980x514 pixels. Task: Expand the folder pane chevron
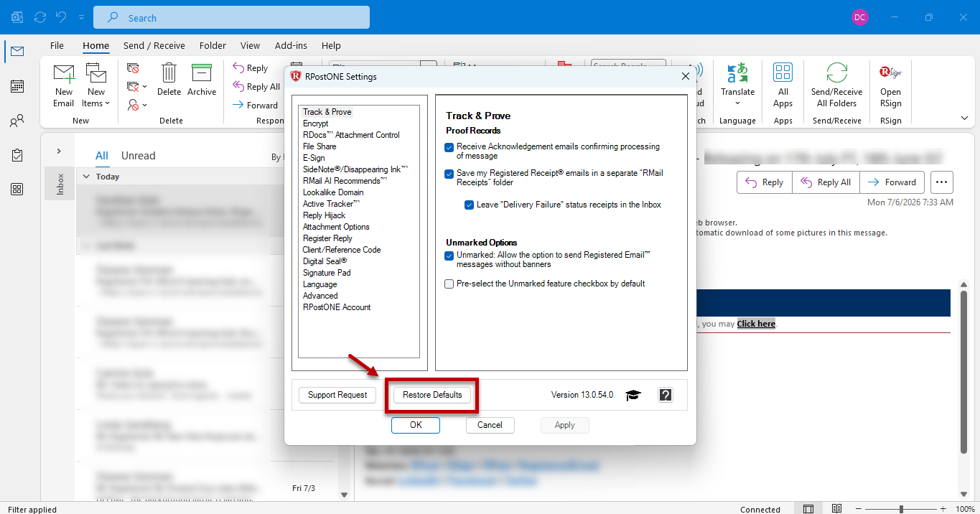pyautogui.click(x=59, y=151)
